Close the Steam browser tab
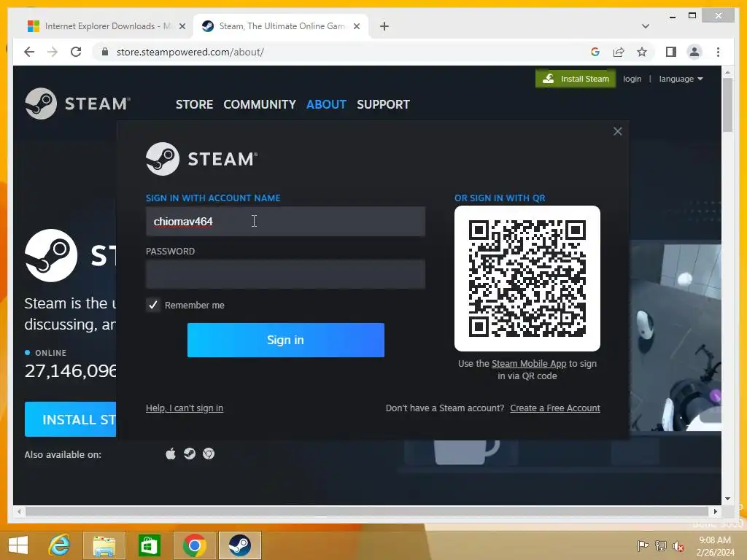The width and height of the screenshot is (747, 560). coord(356,26)
